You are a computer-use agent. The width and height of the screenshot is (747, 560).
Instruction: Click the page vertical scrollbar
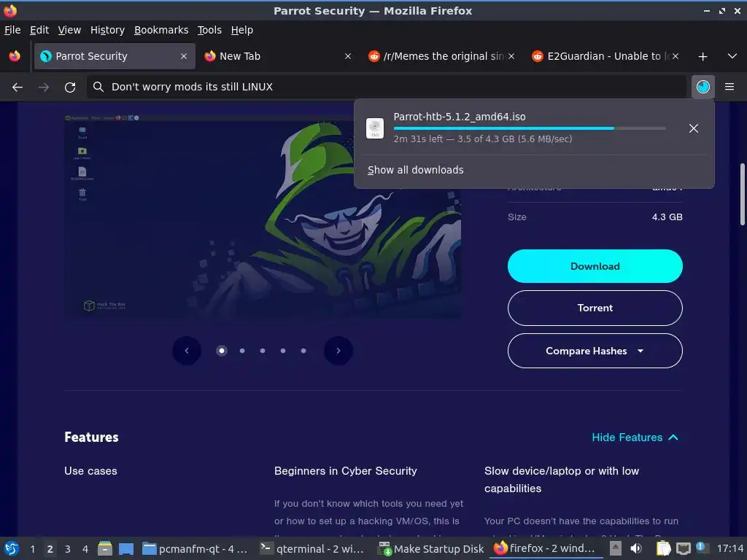coord(742,194)
